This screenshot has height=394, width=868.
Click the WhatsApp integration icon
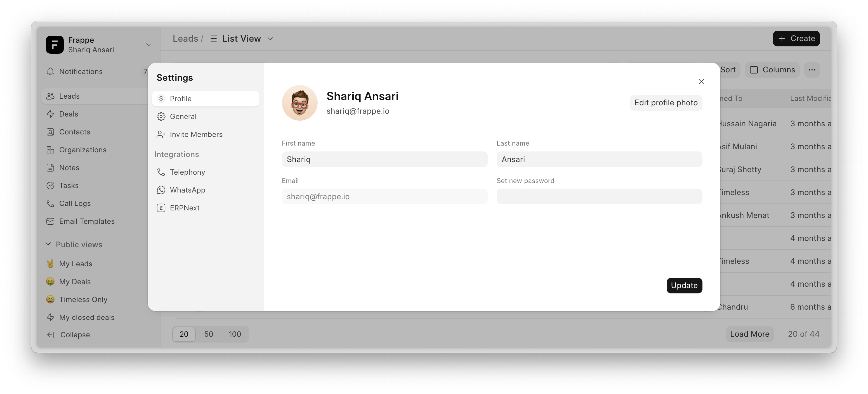click(161, 190)
